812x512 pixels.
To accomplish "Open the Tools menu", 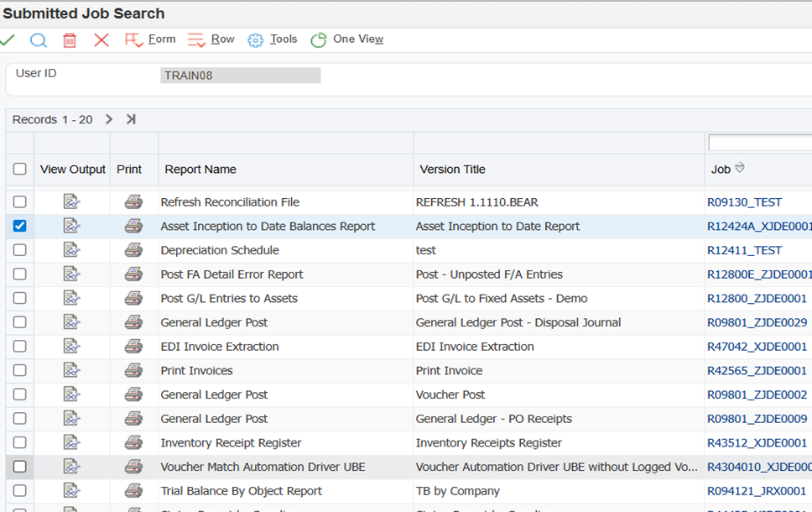I will tap(273, 40).
